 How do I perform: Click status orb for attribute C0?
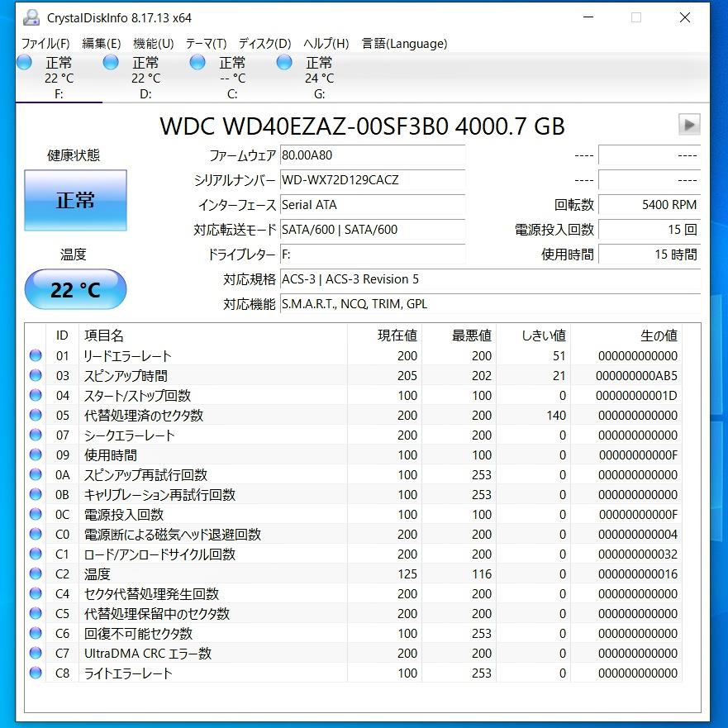point(36,534)
